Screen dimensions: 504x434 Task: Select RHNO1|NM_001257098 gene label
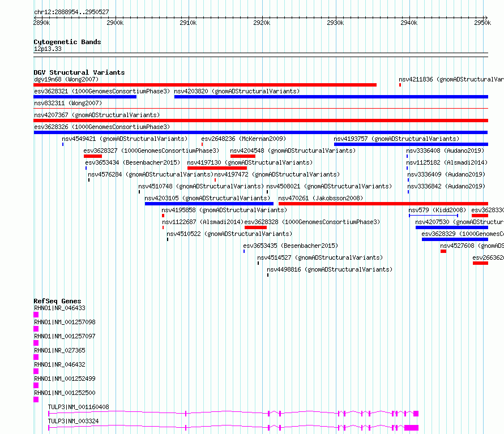pos(65,322)
